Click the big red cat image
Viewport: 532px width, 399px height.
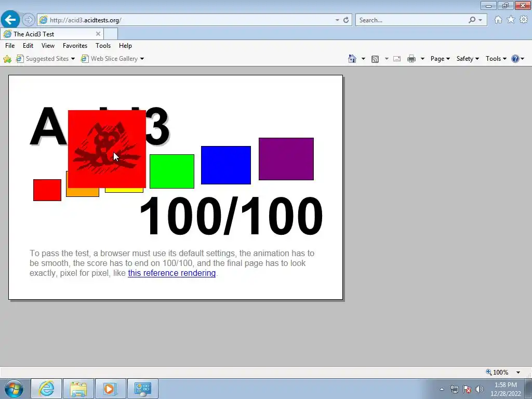pos(107,149)
